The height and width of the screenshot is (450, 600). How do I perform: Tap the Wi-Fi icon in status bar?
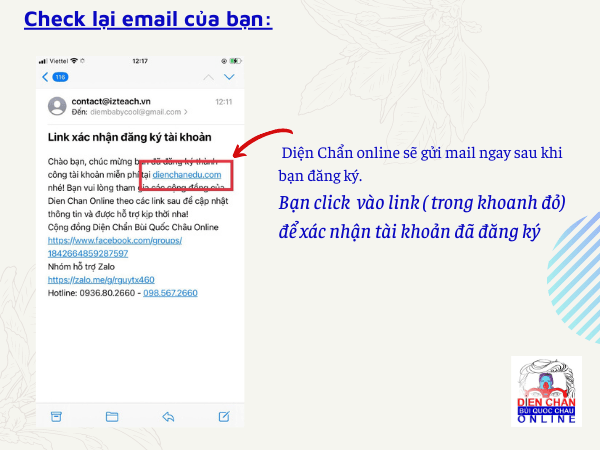tap(74, 60)
